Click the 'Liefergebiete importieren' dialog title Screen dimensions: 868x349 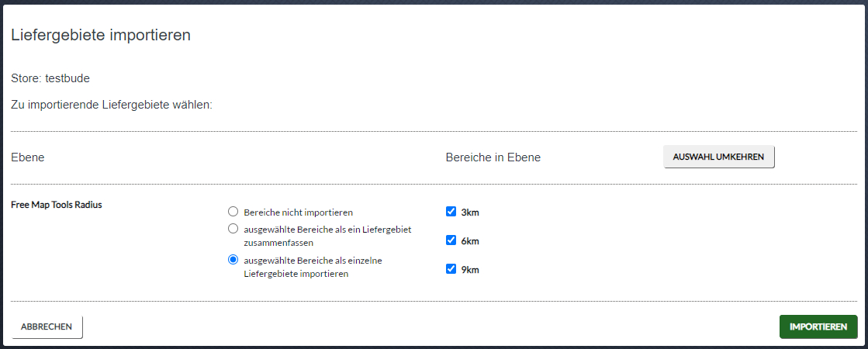point(101,36)
